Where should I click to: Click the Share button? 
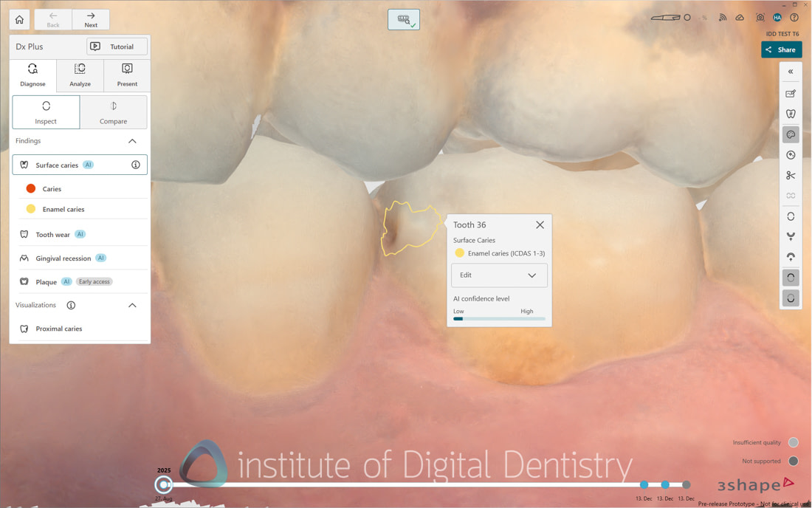pos(781,49)
